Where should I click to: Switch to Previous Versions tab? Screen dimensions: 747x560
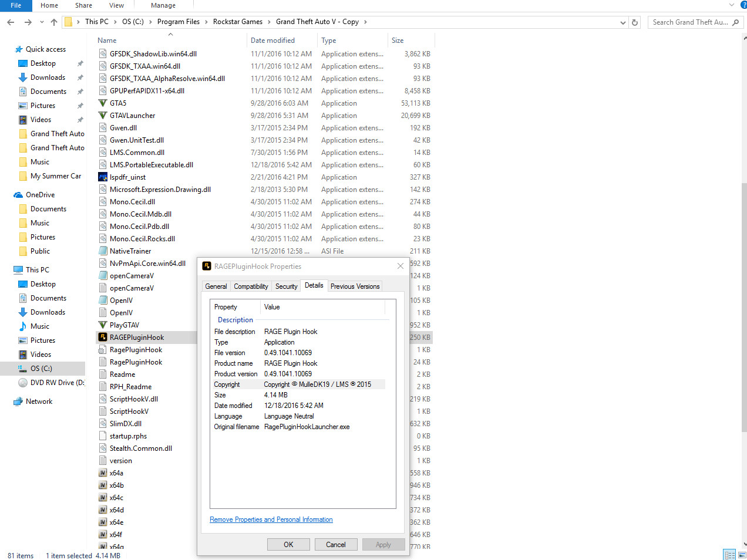(x=355, y=286)
